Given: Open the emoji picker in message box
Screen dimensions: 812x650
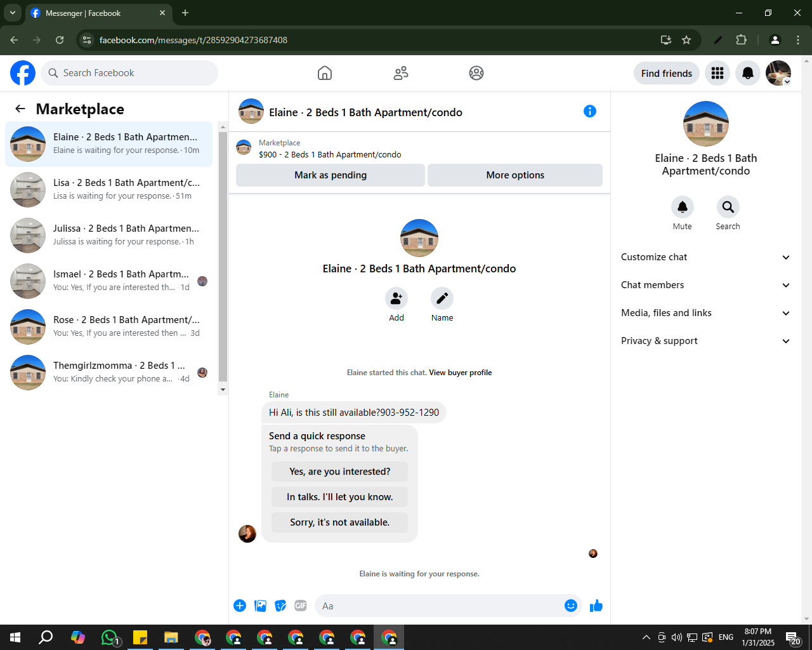Looking at the screenshot, I should (571, 606).
